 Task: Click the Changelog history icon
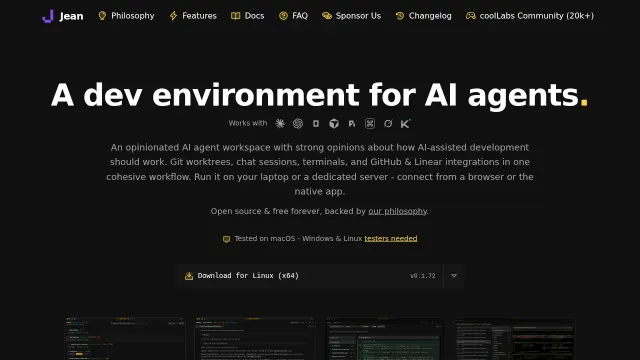(x=400, y=16)
